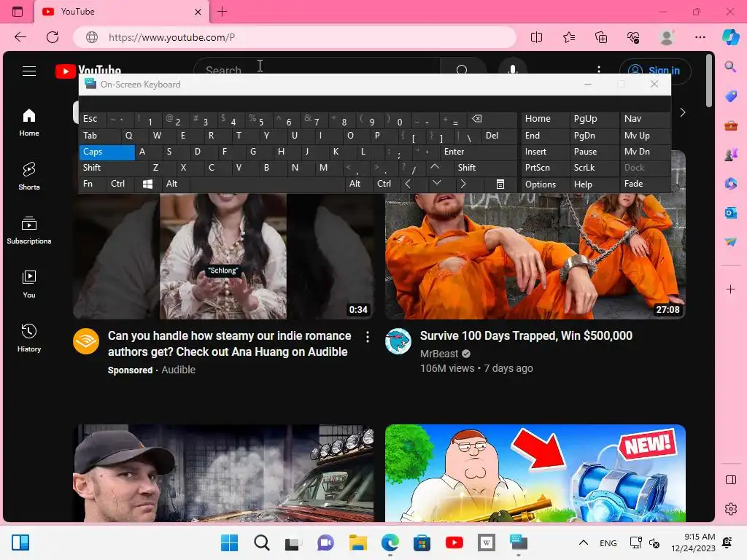Open YouTube settings three-dot menu
747x560 pixels.
pos(599,71)
